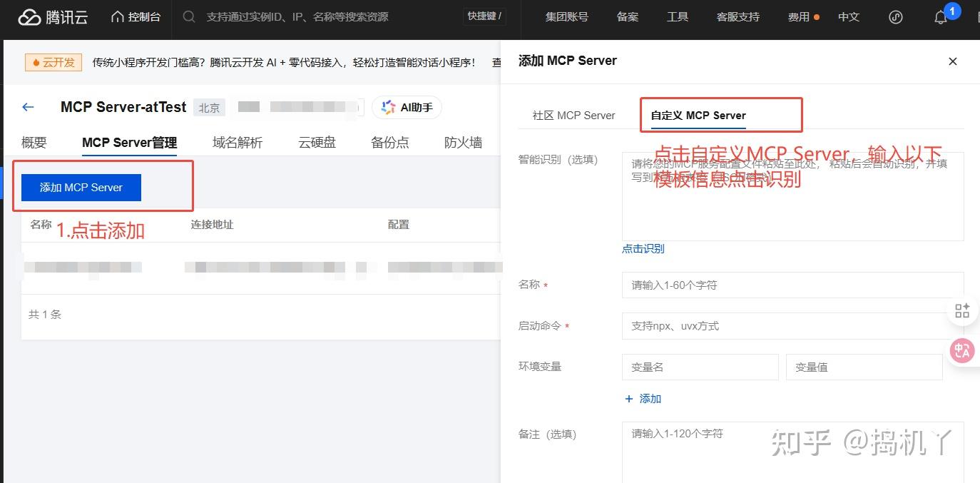Click the Tencent Cloud logo
The width and height of the screenshot is (980, 483).
pos(53,17)
